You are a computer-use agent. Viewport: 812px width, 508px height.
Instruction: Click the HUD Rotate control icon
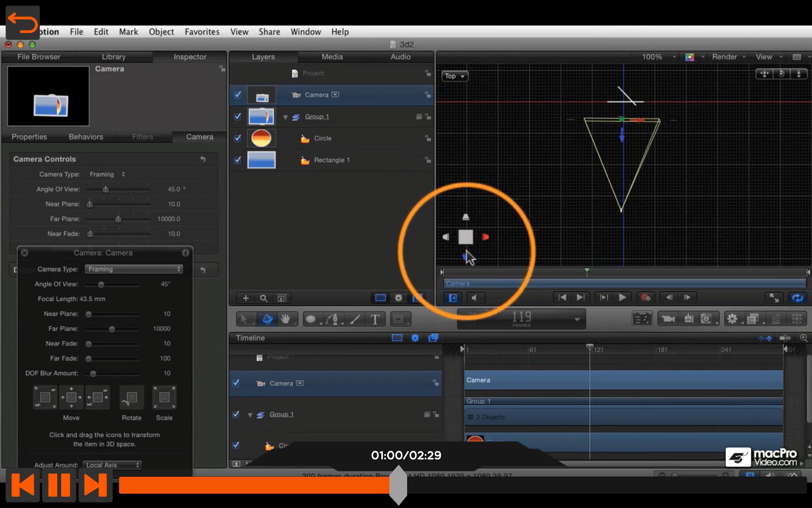tap(132, 397)
